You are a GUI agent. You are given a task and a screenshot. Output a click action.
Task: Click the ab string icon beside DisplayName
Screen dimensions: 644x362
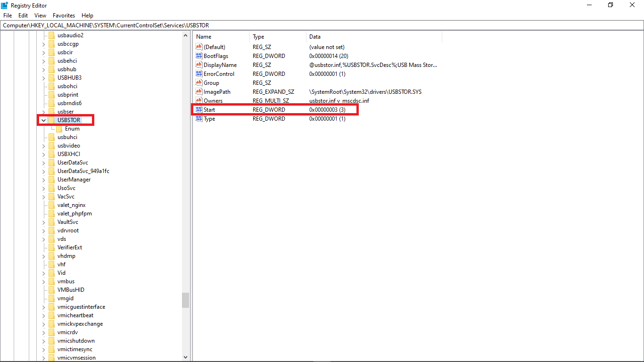pyautogui.click(x=198, y=65)
